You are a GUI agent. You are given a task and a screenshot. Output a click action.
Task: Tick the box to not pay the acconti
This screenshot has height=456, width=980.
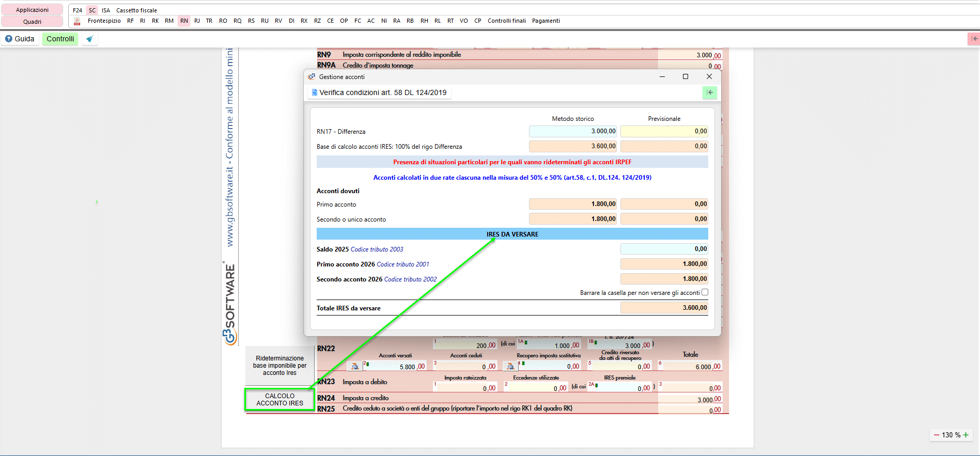pos(705,292)
